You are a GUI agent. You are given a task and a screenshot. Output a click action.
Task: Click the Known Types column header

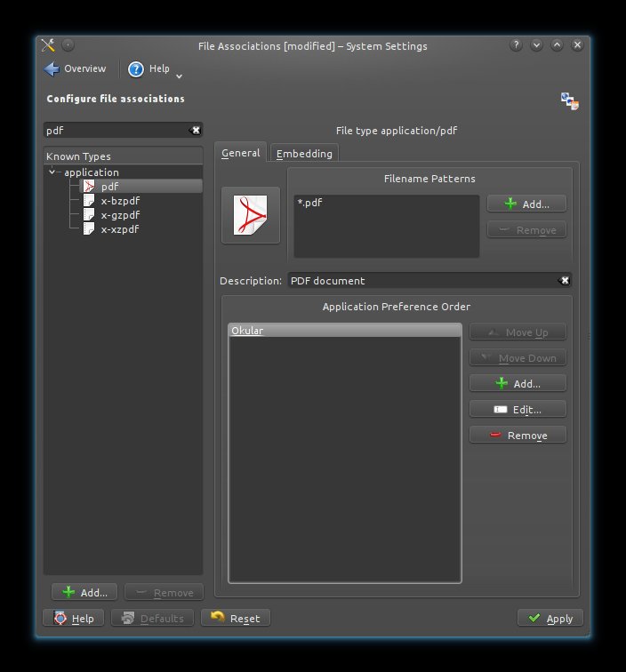pos(123,156)
